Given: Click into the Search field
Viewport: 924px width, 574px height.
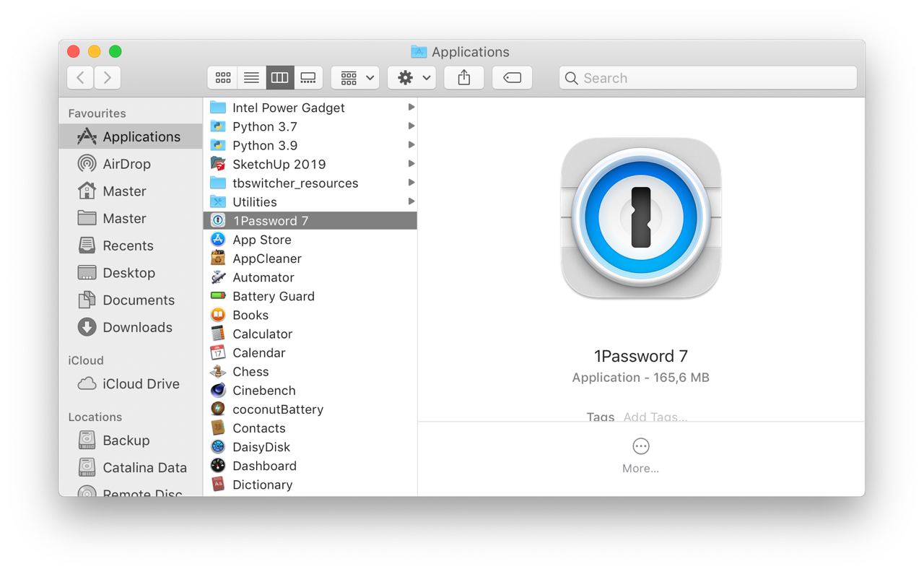Looking at the screenshot, I should point(707,78).
